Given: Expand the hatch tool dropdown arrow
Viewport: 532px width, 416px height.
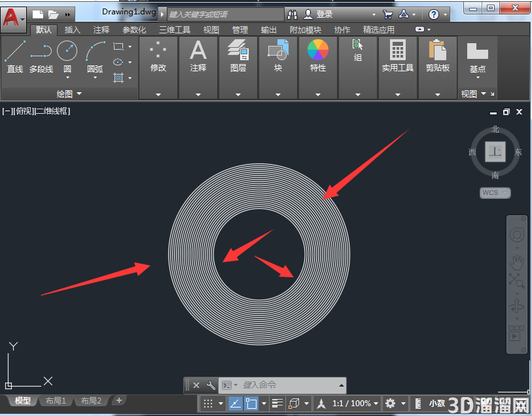Looking at the screenshot, I should [130, 78].
